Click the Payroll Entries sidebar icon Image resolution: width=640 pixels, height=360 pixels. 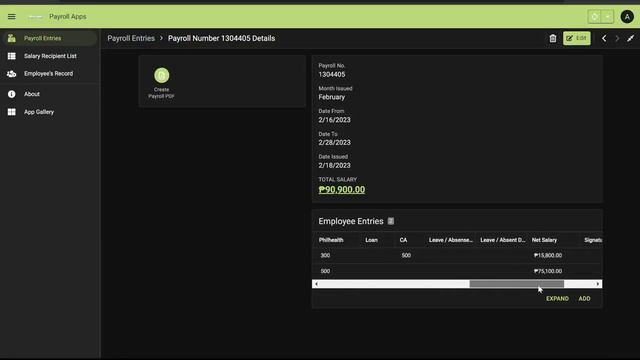pos(11,38)
